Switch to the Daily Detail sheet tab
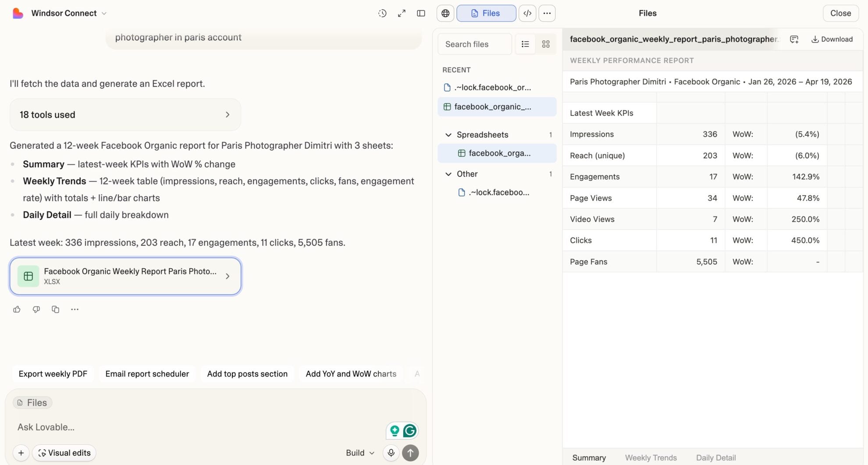The width and height of the screenshot is (868, 465). click(716, 458)
